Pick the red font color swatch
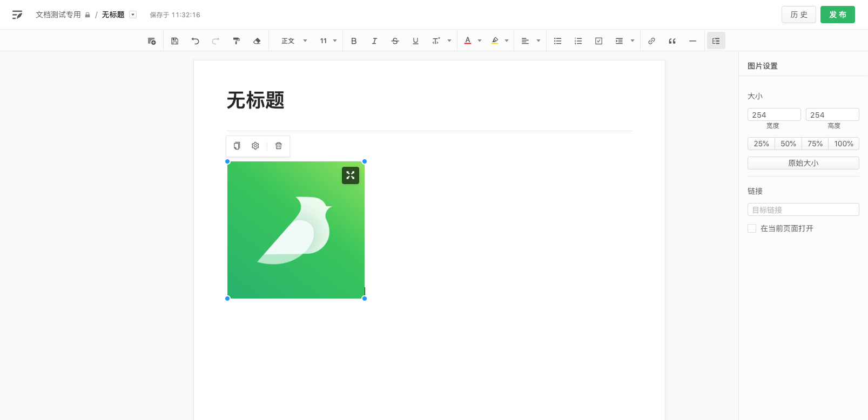The height and width of the screenshot is (420, 868). click(x=468, y=41)
